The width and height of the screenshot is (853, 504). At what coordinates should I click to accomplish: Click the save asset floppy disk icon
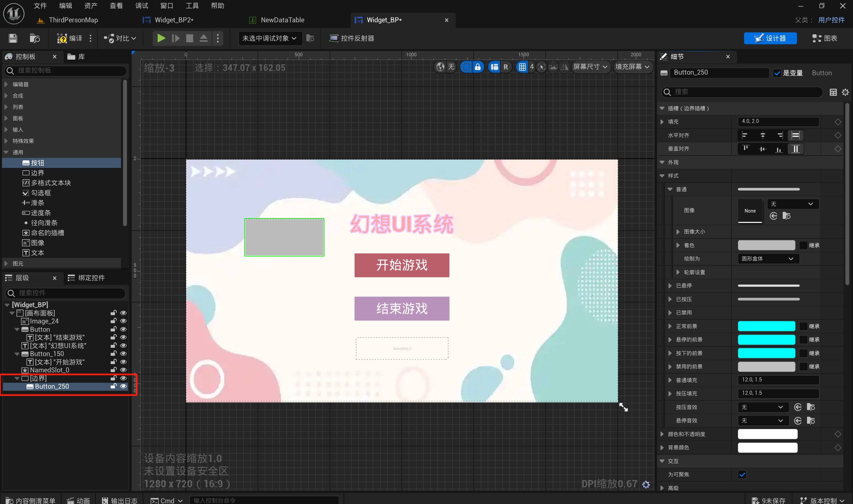tap(13, 38)
